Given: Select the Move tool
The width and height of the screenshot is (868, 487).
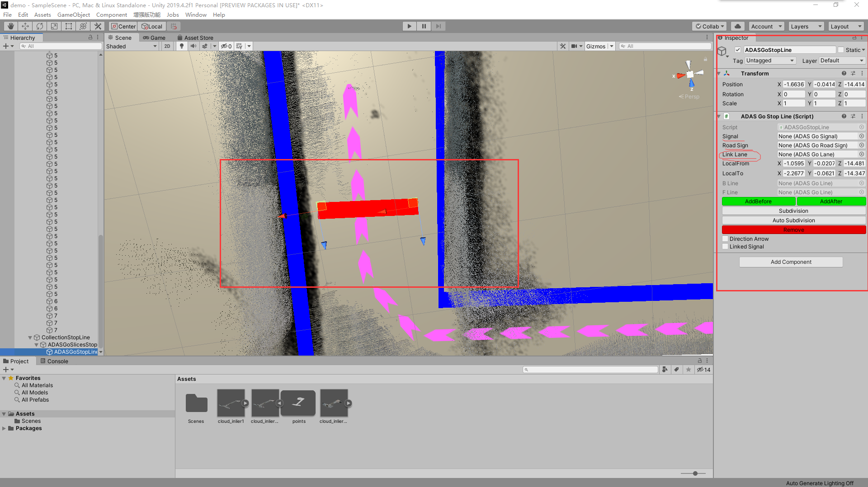Looking at the screenshot, I should (25, 26).
